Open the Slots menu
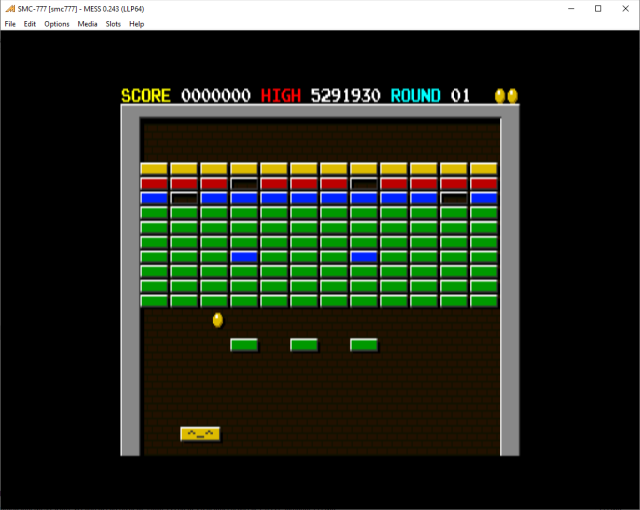 click(113, 24)
